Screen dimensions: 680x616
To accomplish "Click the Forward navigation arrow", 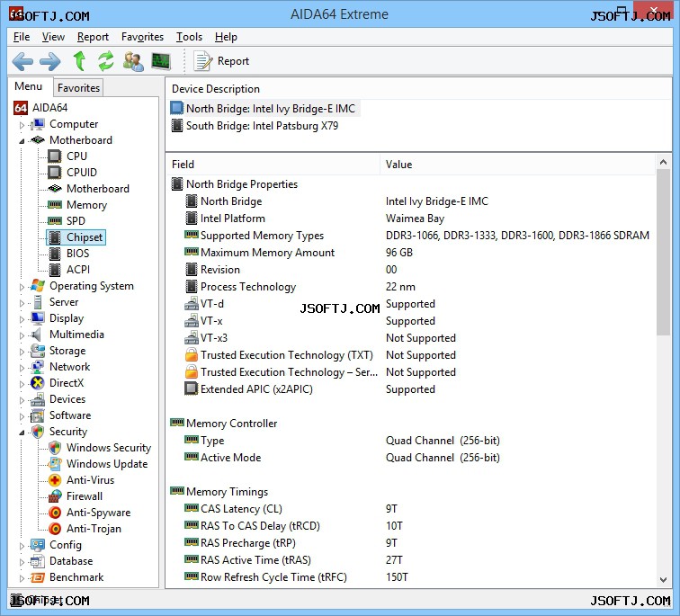I will pyautogui.click(x=49, y=61).
